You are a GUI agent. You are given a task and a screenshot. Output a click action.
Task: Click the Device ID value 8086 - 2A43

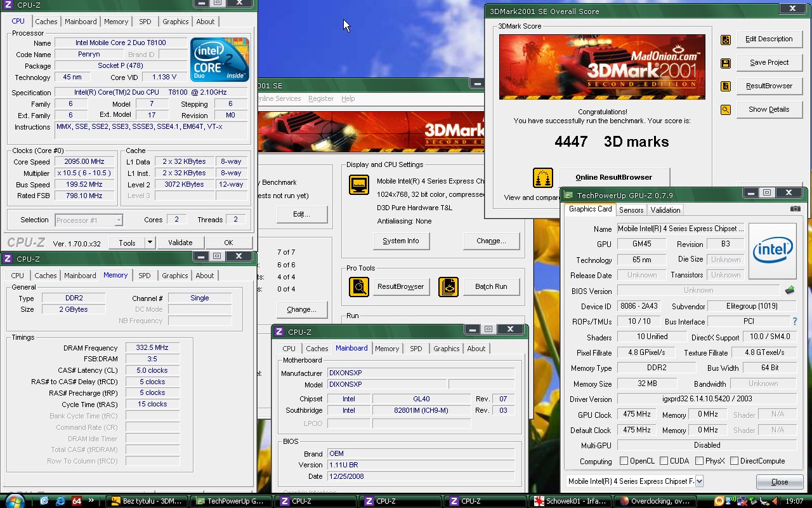click(639, 306)
